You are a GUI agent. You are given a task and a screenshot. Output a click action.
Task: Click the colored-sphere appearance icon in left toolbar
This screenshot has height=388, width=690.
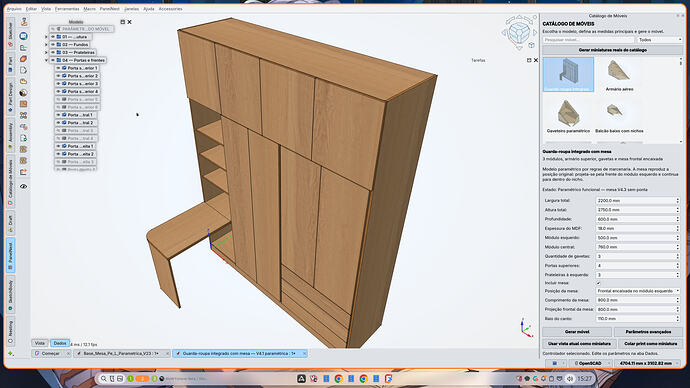point(23,93)
